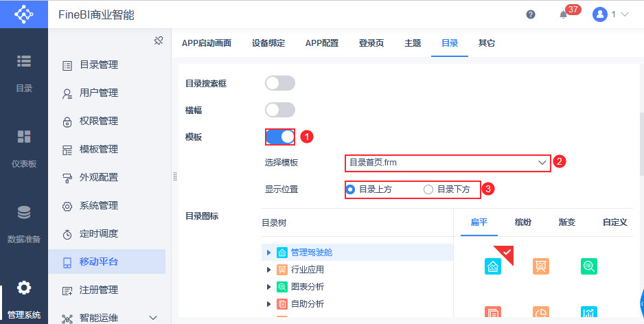Image resolution: width=644 pixels, height=324 pixels.
Task: Open 仪表板 dashboard icon
Action: click(24, 137)
